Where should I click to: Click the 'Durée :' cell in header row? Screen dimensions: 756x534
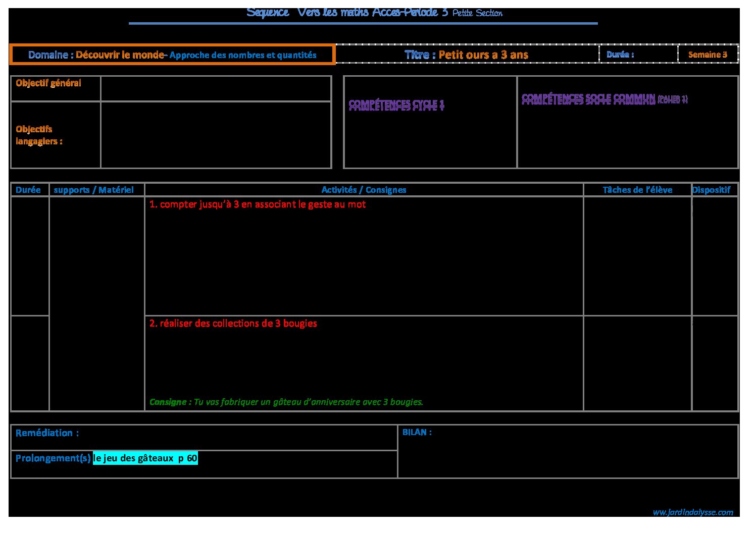(620, 55)
